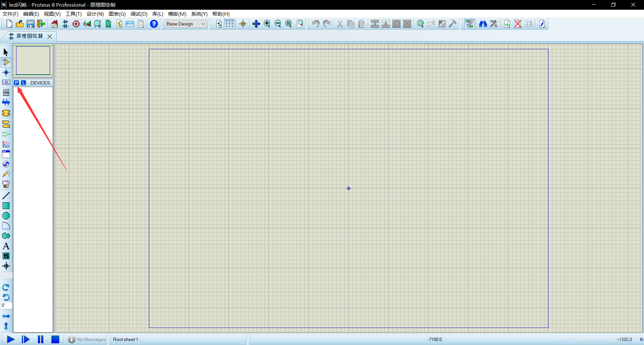The height and width of the screenshot is (345, 644).
Task: Click Rotate Clockwise icon
Action: coord(6,287)
